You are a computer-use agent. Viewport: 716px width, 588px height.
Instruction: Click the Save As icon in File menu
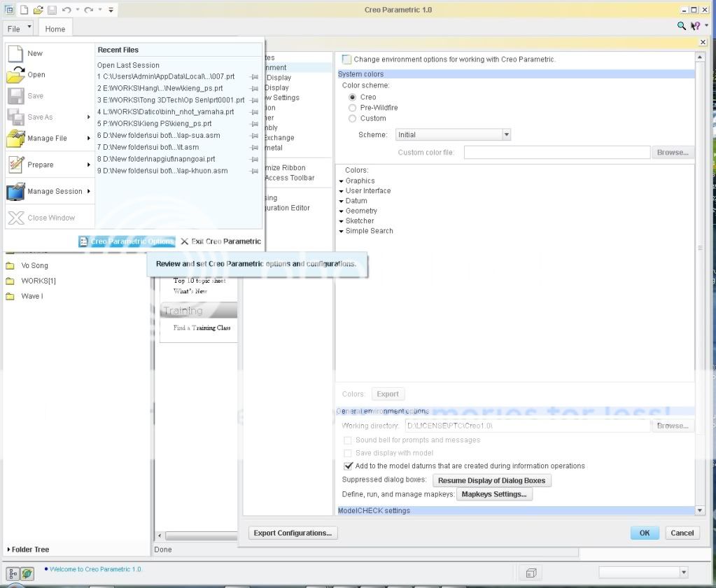pyautogui.click(x=16, y=117)
